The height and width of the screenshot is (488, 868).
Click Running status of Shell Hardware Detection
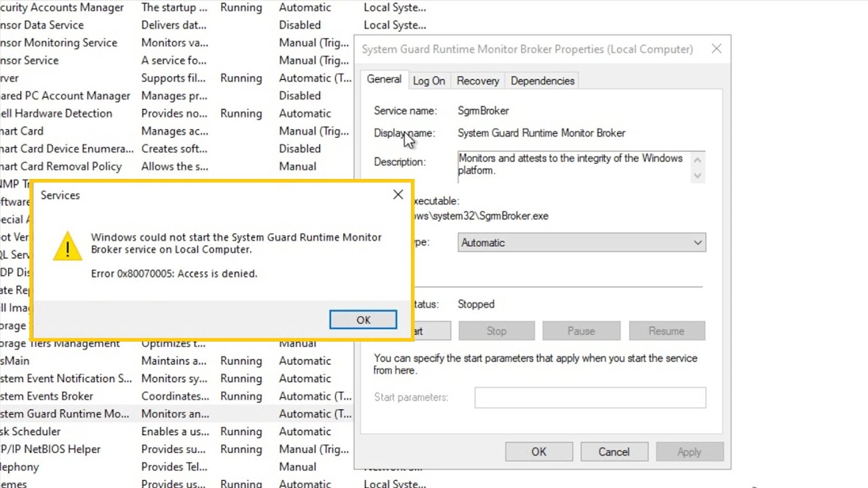[241, 113]
